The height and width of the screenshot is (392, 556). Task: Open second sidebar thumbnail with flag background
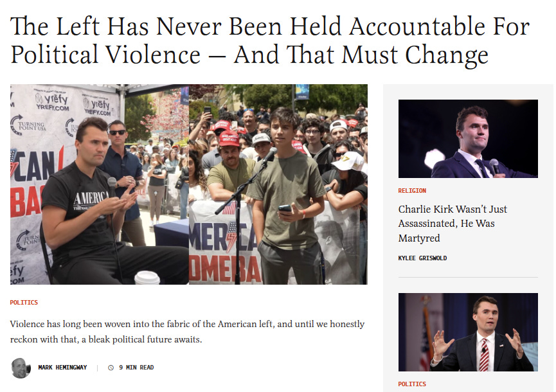click(468, 332)
